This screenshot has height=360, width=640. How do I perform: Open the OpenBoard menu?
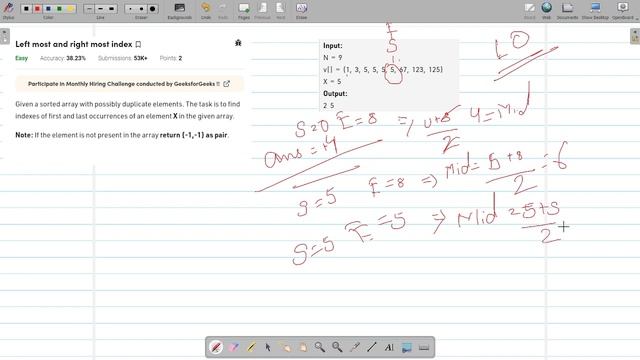click(623, 11)
